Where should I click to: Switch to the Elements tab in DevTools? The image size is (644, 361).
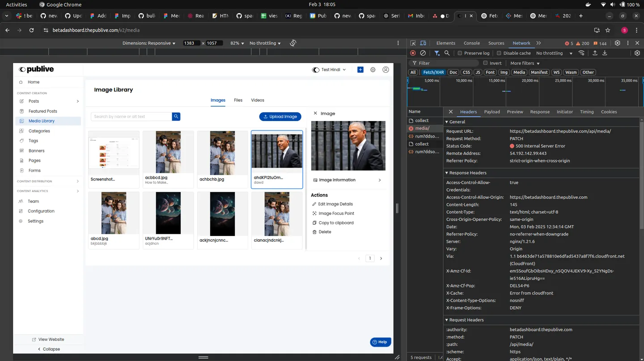[445, 43]
